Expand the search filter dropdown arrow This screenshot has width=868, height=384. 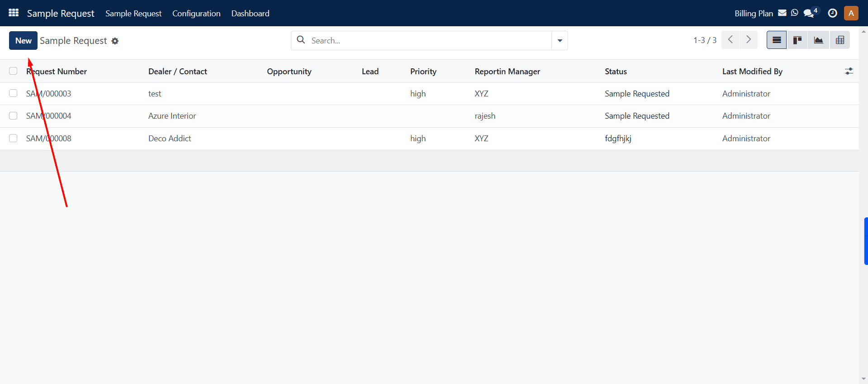(x=560, y=40)
